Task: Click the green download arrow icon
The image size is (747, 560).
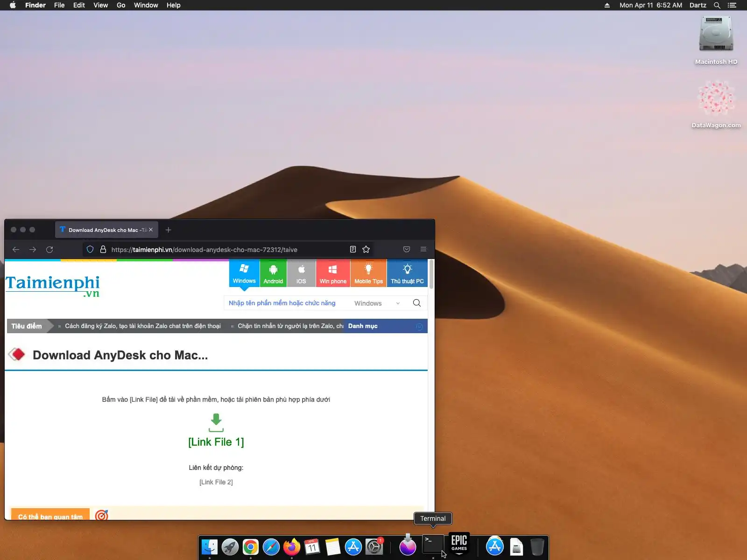Action: 216,423
